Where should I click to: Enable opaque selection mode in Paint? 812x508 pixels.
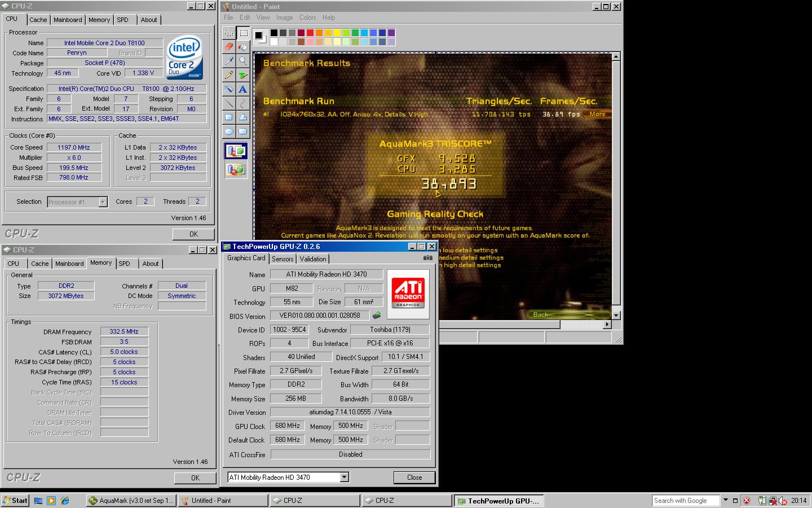[x=236, y=151]
